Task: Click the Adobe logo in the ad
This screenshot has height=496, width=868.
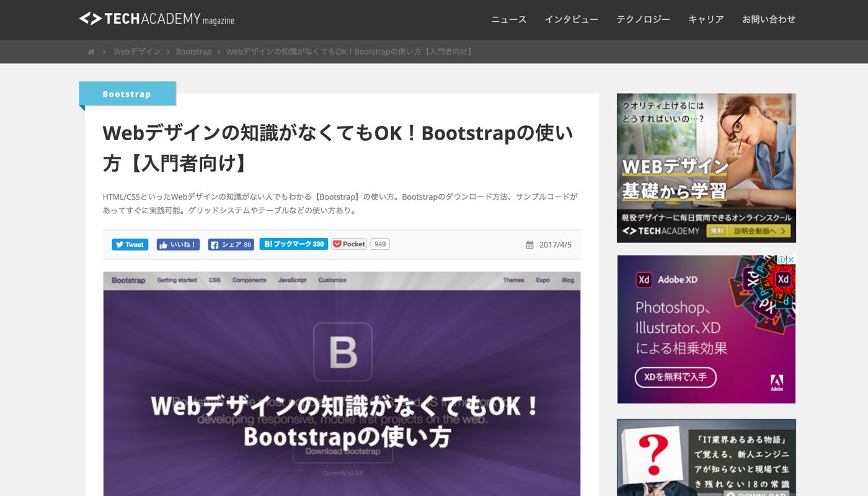Action: click(x=777, y=383)
